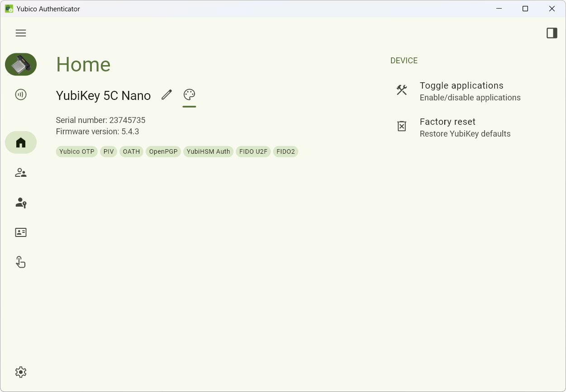566x392 pixels.
Task: Click the Toggle applications tools icon
Action: click(x=402, y=90)
